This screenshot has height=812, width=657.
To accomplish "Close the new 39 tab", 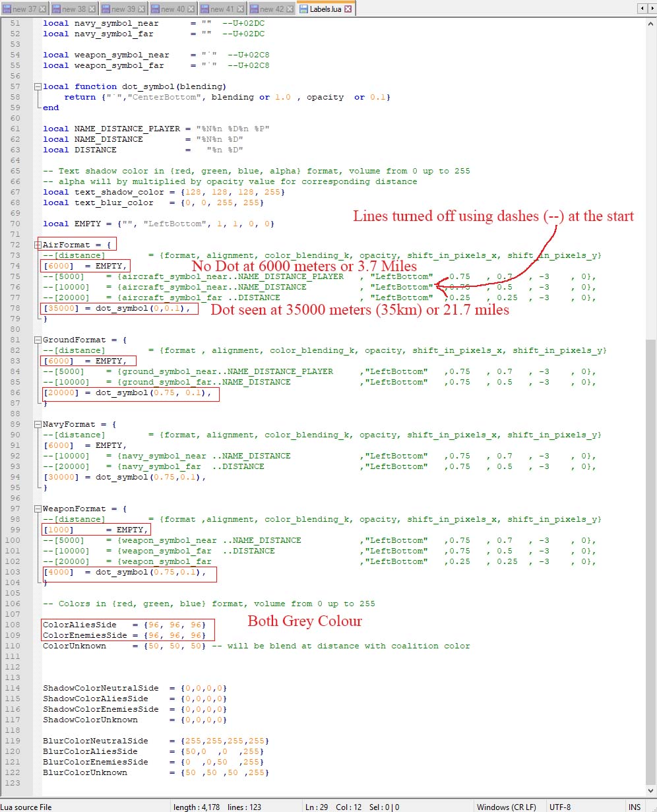I will click(x=142, y=9).
